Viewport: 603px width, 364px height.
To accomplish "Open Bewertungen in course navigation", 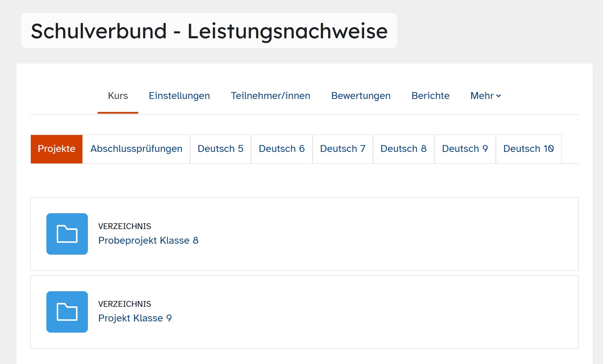I will coord(361,96).
